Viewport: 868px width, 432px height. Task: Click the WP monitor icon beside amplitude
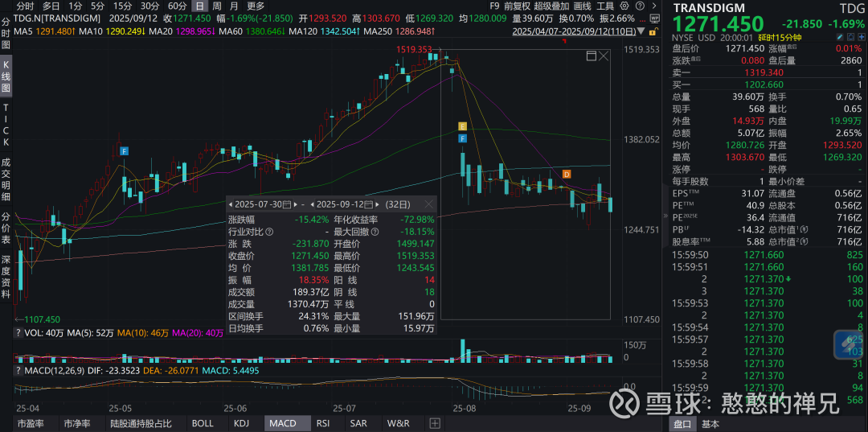(655, 19)
